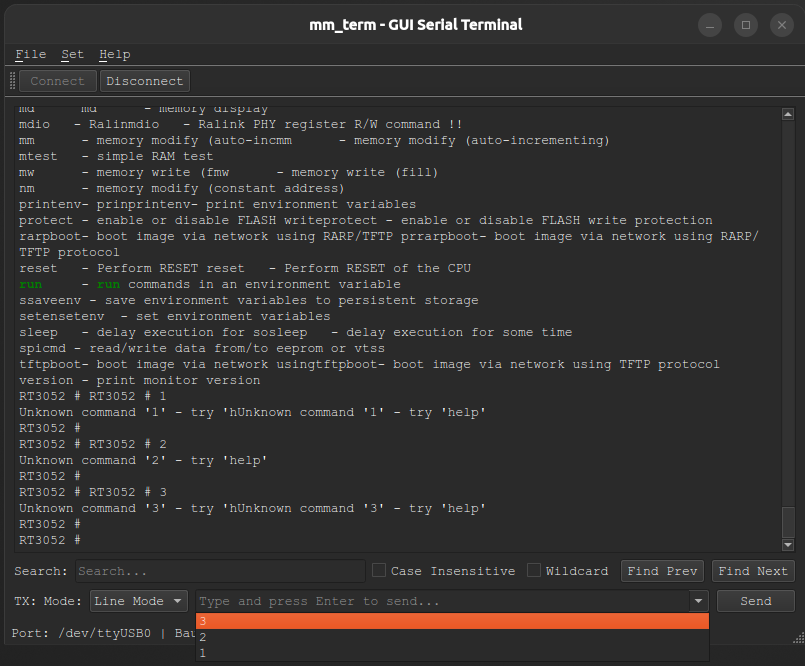
Task: Collapse the TX history dropdown arrow
Action: click(698, 601)
